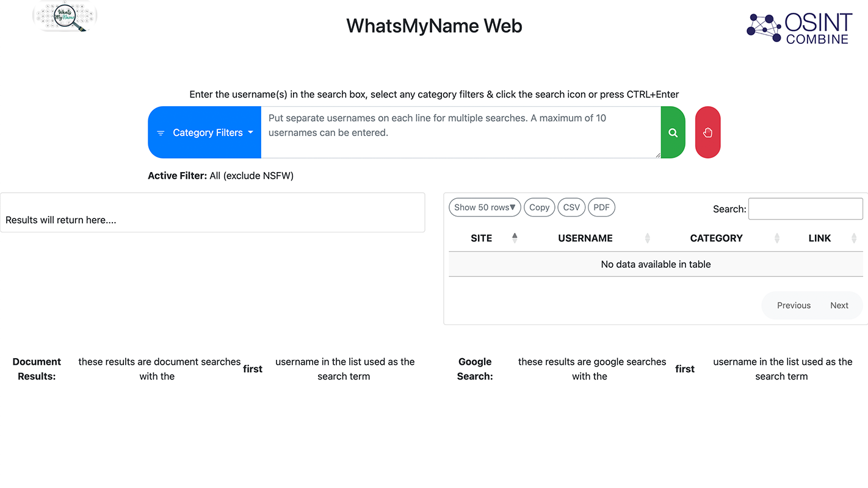The width and height of the screenshot is (868, 488).
Task: Focus the table Search input field
Action: (x=805, y=209)
